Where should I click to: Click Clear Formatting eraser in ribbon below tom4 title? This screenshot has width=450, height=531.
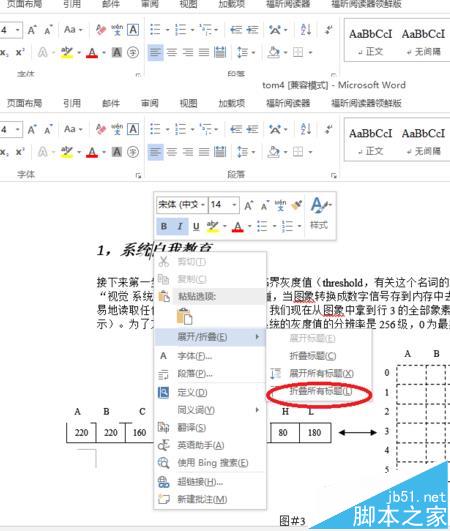coord(101,129)
